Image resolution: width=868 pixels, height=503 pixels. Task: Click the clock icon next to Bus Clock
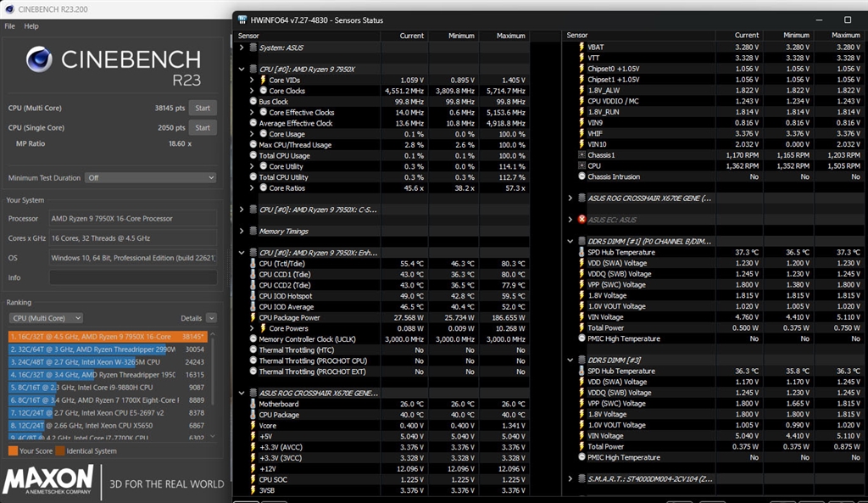[253, 102]
